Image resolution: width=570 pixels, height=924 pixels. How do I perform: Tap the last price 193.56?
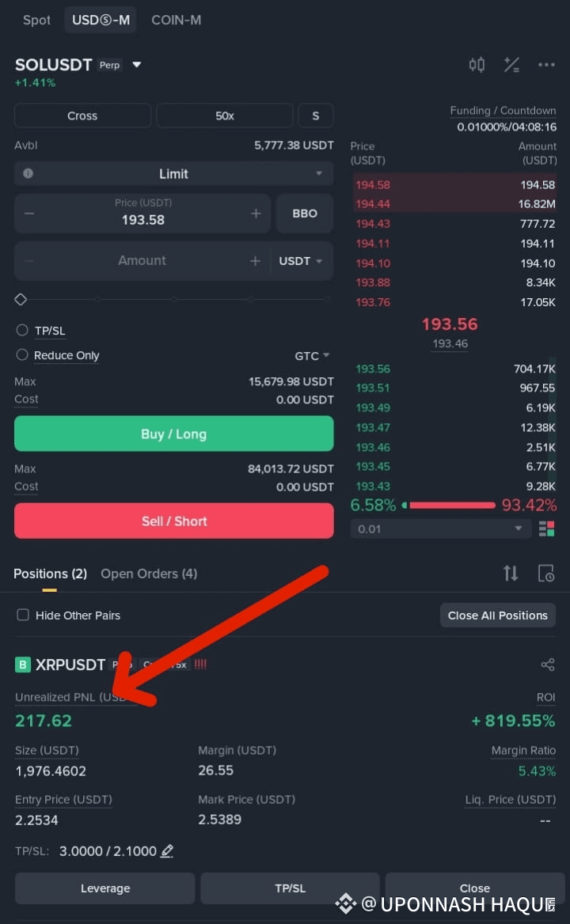(x=450, y=324)
